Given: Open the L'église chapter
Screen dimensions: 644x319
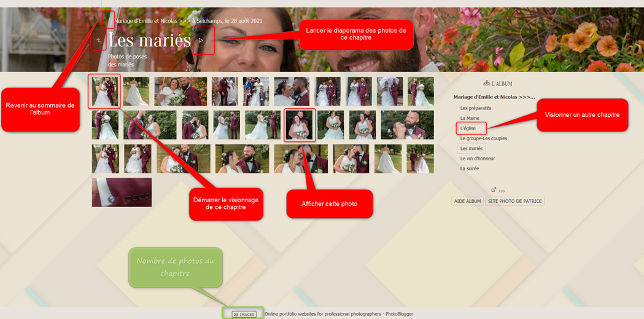Looking at the screenshot, I should (468, 128).
